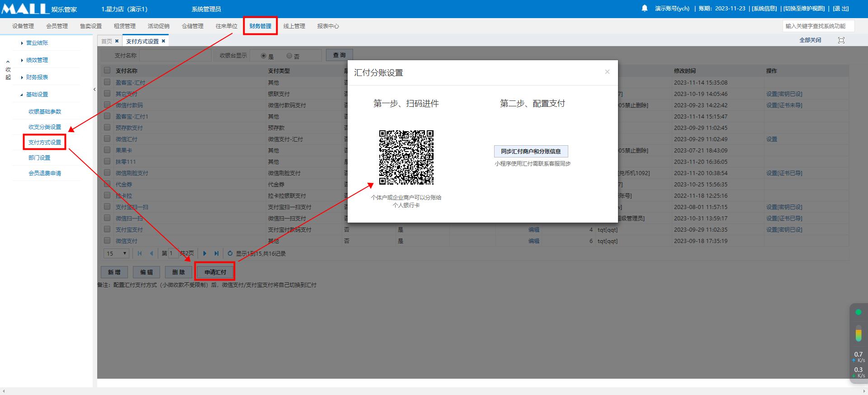Open 会员退费申请 in the sidebar
Screen dimensions: 868x395
[x=45, y=173]
